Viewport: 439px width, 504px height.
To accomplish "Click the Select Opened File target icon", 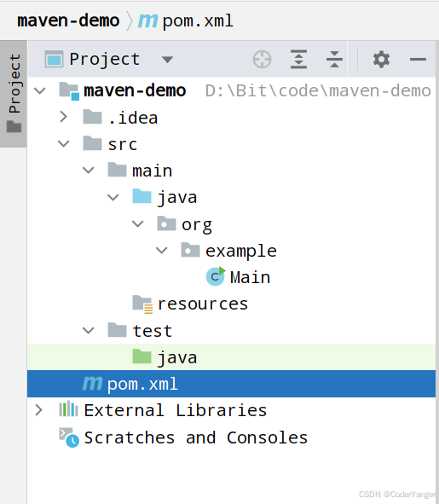I will point(262,60).
